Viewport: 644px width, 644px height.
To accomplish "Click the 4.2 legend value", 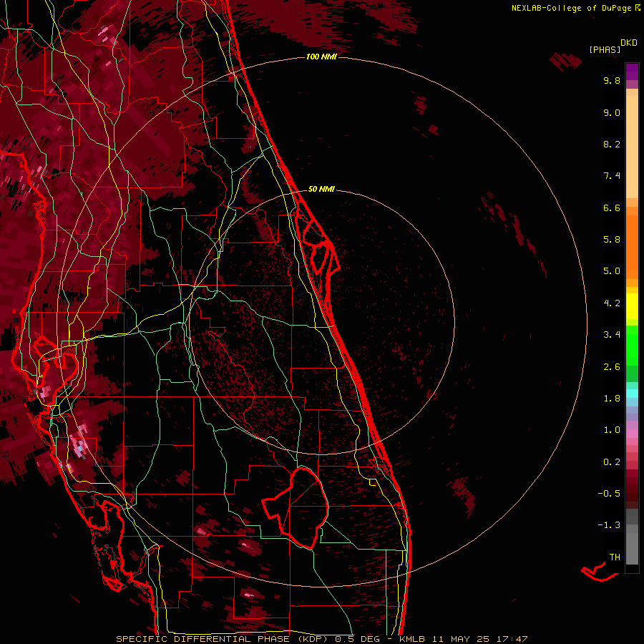I will click(612, 303).
